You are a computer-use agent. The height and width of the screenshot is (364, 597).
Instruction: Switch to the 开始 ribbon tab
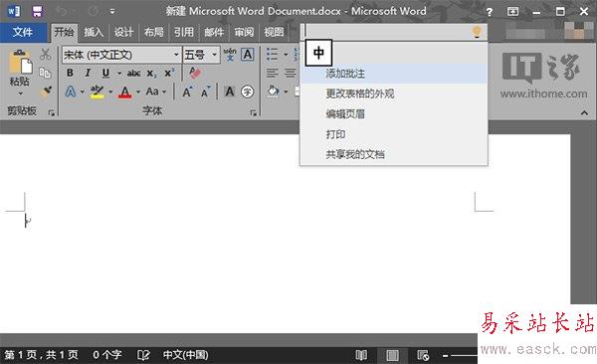click(64, 32)
